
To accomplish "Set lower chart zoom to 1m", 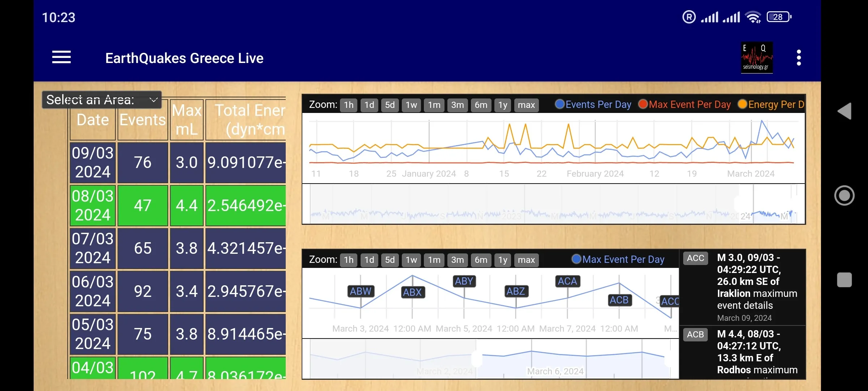I will click(434, 260).
